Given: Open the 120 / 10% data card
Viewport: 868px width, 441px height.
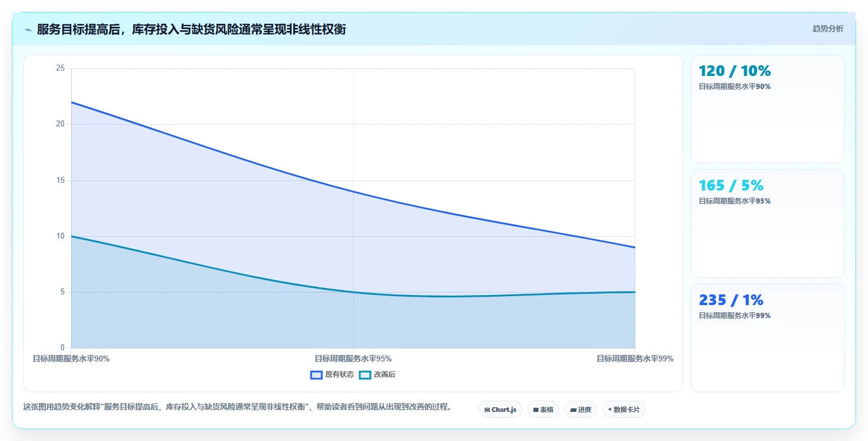Looking at the screenshot, I should [767, 109].
